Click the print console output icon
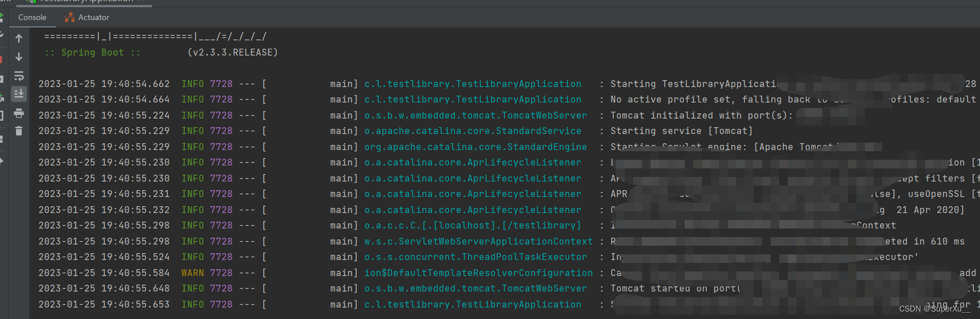 click(x=19, y=113)
